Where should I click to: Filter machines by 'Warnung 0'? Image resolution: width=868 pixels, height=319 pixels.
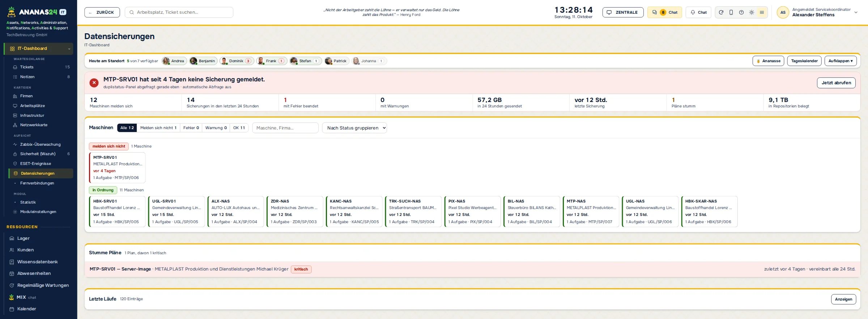(x=216, y=128)
